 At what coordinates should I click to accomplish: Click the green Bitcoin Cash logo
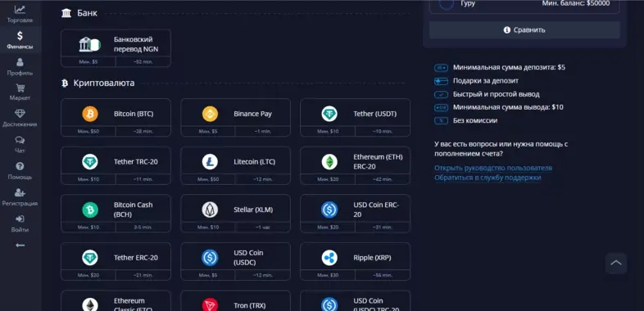90,210
